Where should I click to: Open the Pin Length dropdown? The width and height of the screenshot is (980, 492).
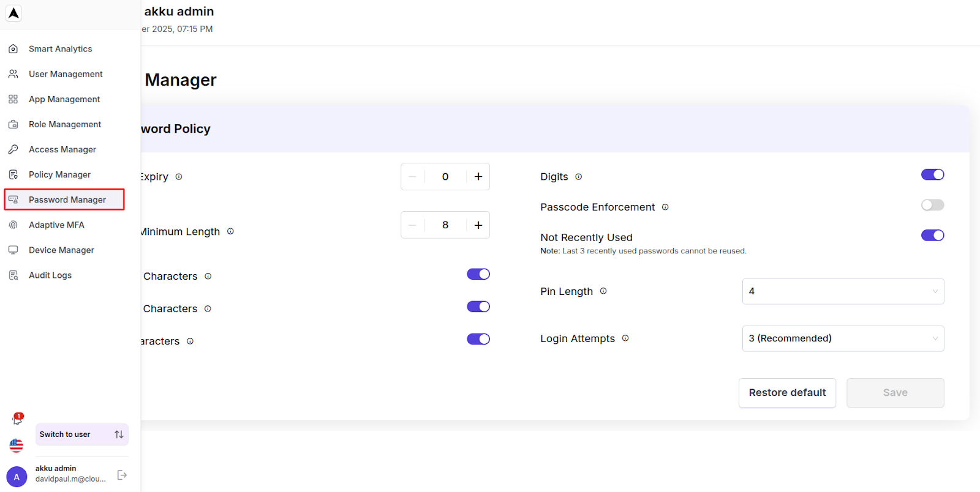[x=843, y=291]
